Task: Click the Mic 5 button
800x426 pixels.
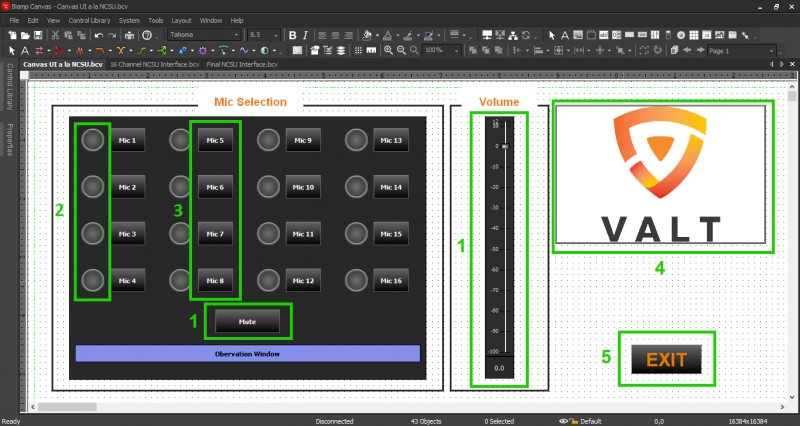Action: [x=215, y=140]
